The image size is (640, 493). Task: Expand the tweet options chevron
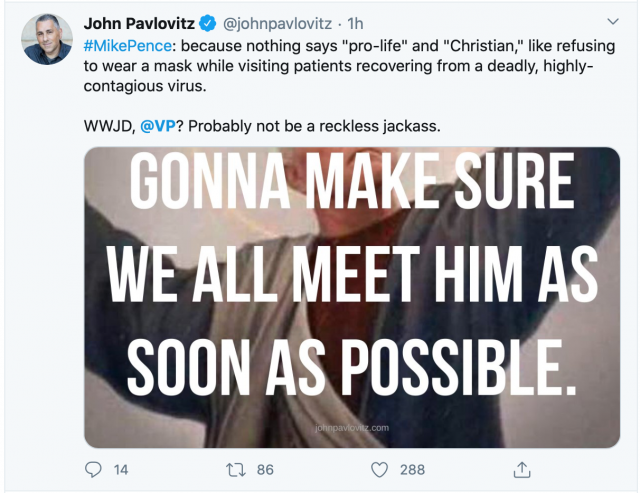(x=613, y=21)
